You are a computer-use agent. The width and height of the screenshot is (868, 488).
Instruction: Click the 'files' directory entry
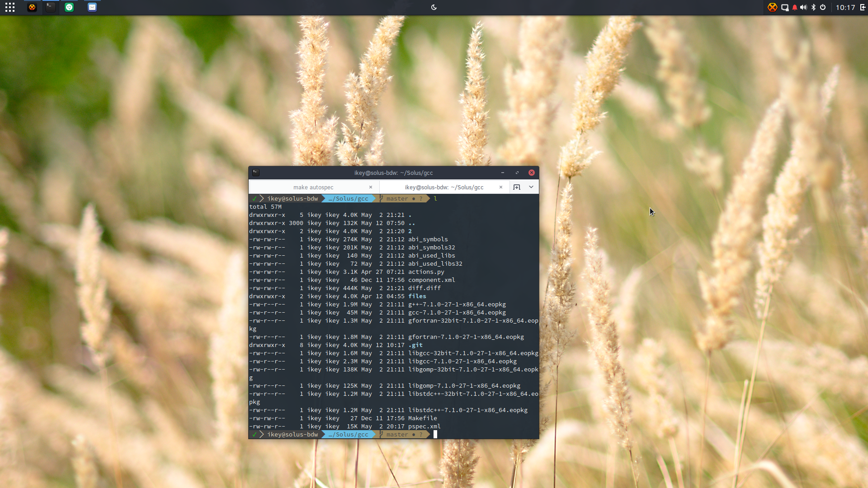(x=417, y=296)
